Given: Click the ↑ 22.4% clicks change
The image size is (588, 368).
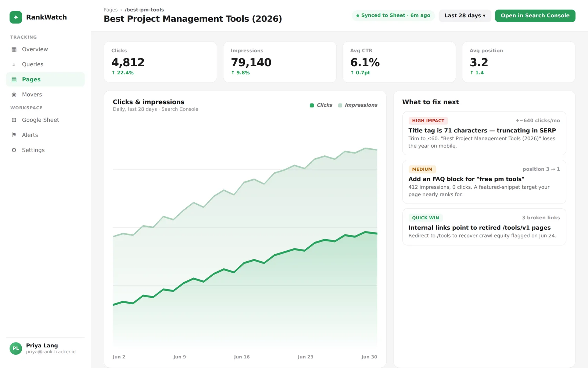Looking at the screenshot, I should coord(122,73).
